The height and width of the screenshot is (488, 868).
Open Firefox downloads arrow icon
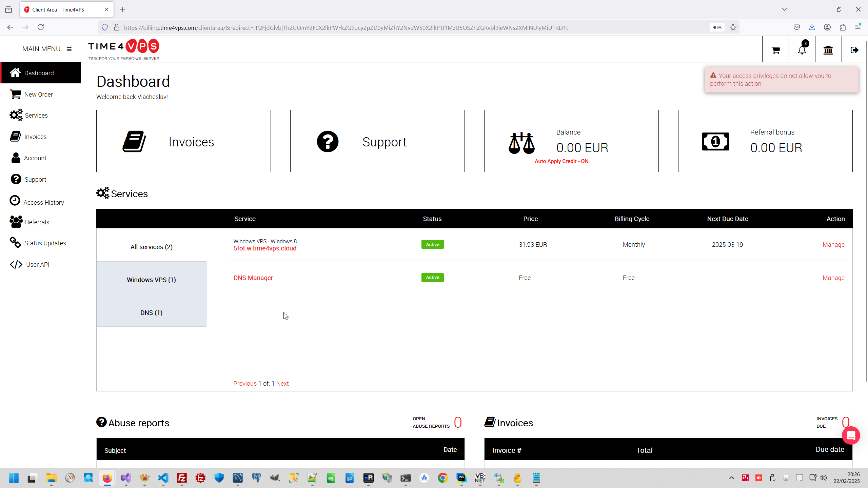tap(812, 27)
